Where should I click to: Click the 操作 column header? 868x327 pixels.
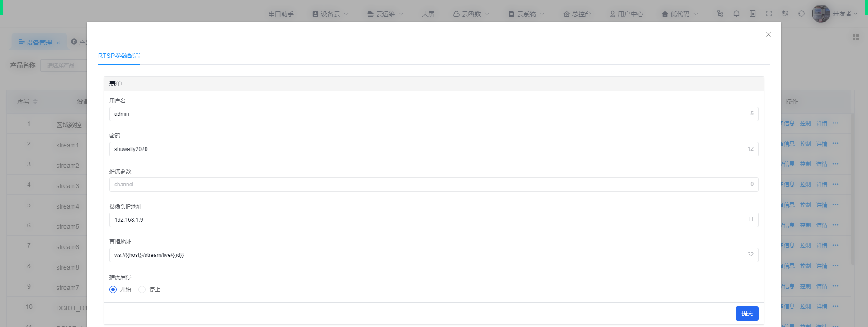coord(792,102)
